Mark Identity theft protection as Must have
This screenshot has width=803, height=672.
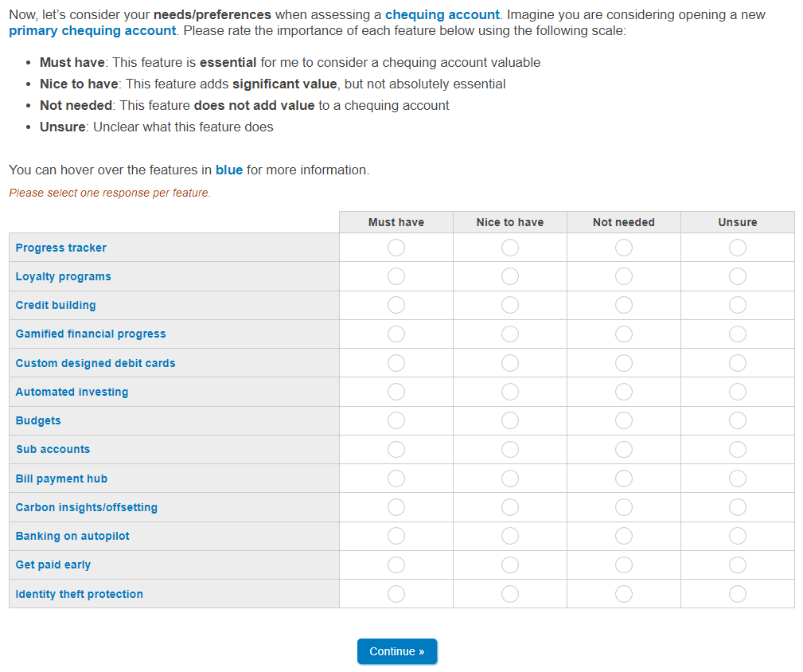pyautogui.click(x=396, y=594)
